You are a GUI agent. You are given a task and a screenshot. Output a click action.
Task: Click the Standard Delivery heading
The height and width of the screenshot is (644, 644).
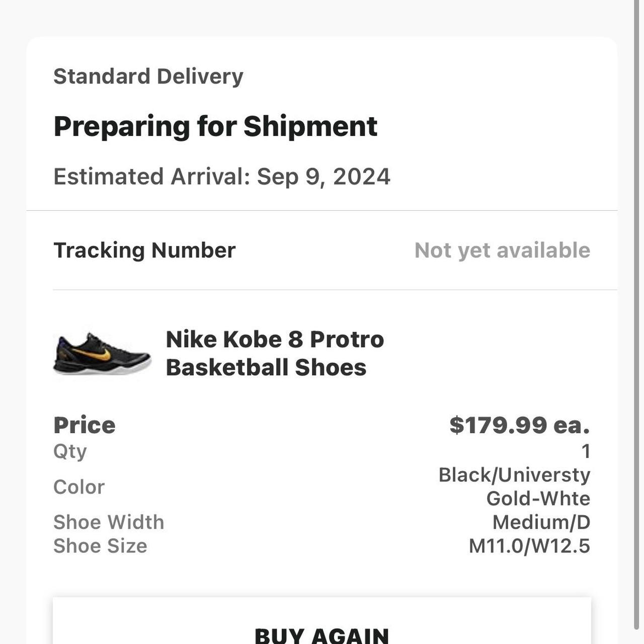click(148, 75)
